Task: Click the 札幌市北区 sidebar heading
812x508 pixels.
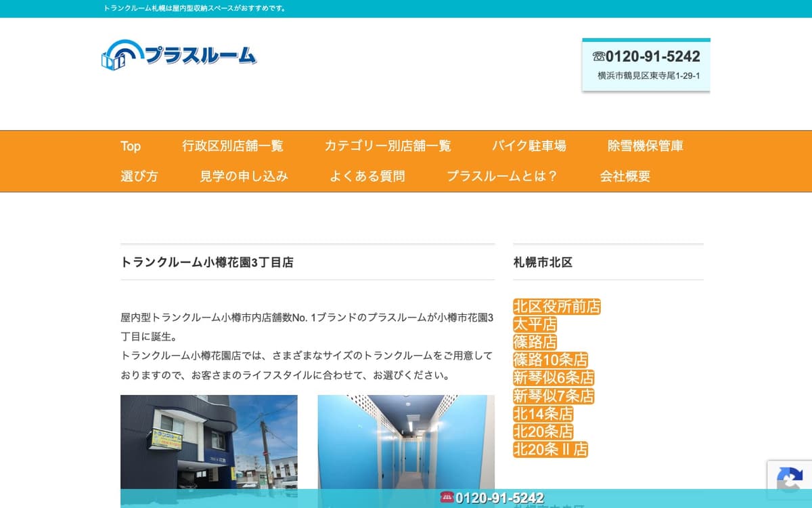Action: pos(543,262)
